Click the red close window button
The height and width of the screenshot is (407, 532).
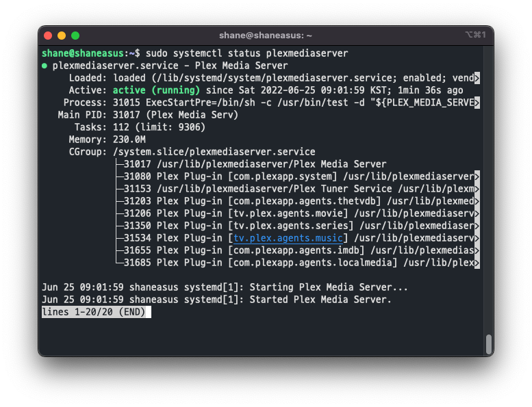coord(48,36)
